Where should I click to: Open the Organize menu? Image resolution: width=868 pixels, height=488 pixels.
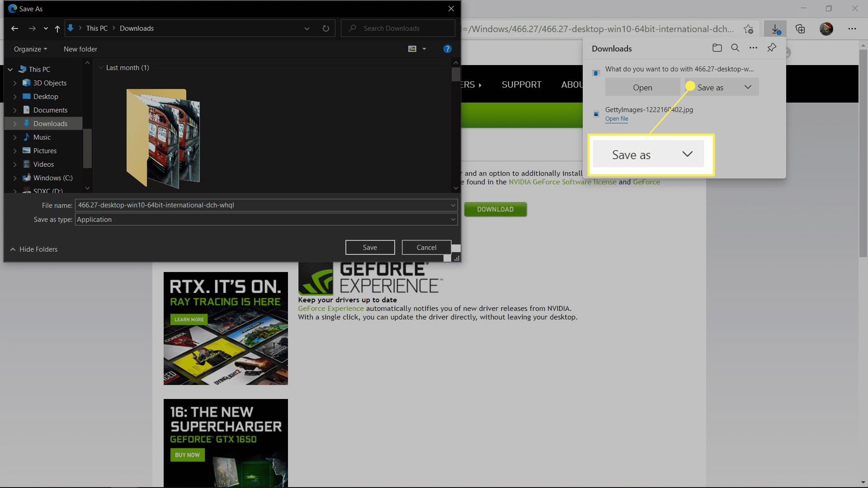tap(30, 49)
